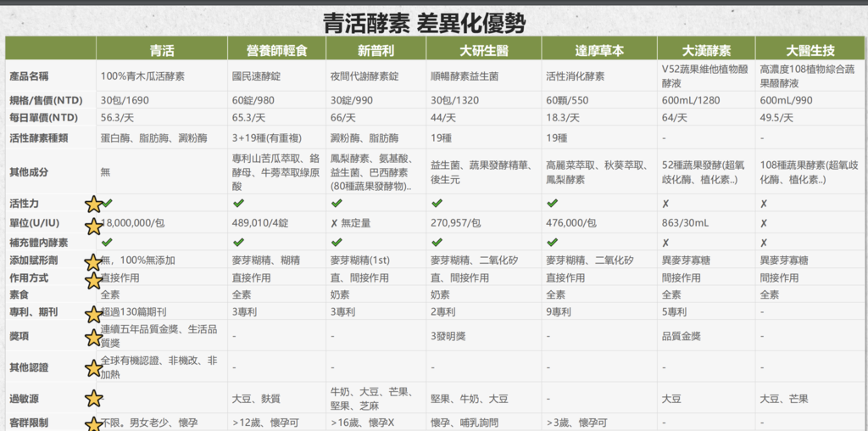Click the 單位 X mark under 大醫生技

pos(764,223)
